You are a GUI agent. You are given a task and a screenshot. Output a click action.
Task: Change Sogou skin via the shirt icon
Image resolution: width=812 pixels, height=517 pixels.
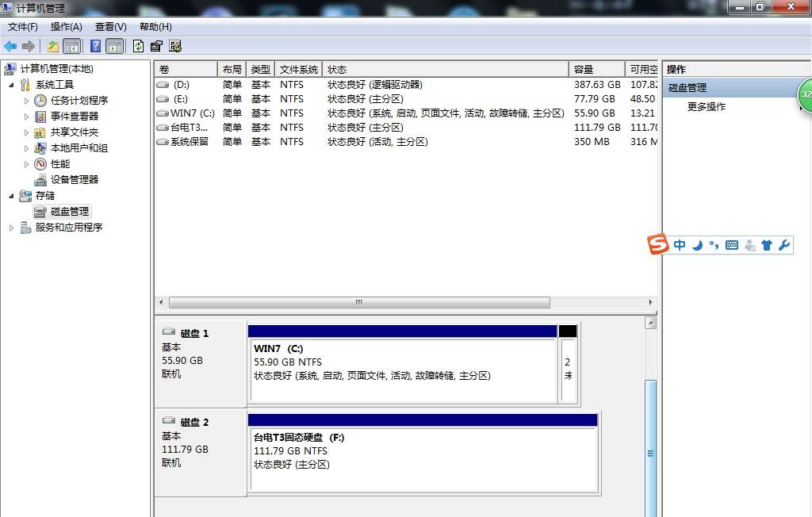tap(766, 245)
